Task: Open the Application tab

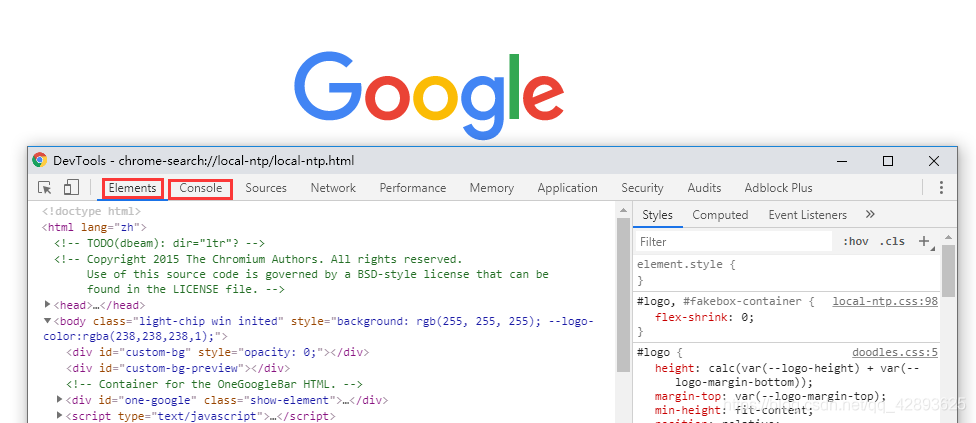Action: click(x=567, y=188)
